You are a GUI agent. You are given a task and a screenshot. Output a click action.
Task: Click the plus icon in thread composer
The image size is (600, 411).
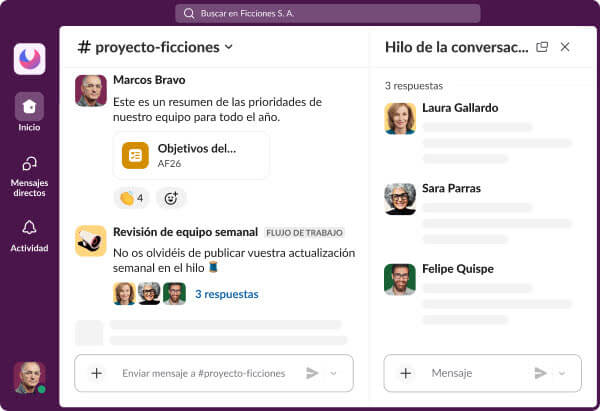pyautogui.click(x=405, y=373)
